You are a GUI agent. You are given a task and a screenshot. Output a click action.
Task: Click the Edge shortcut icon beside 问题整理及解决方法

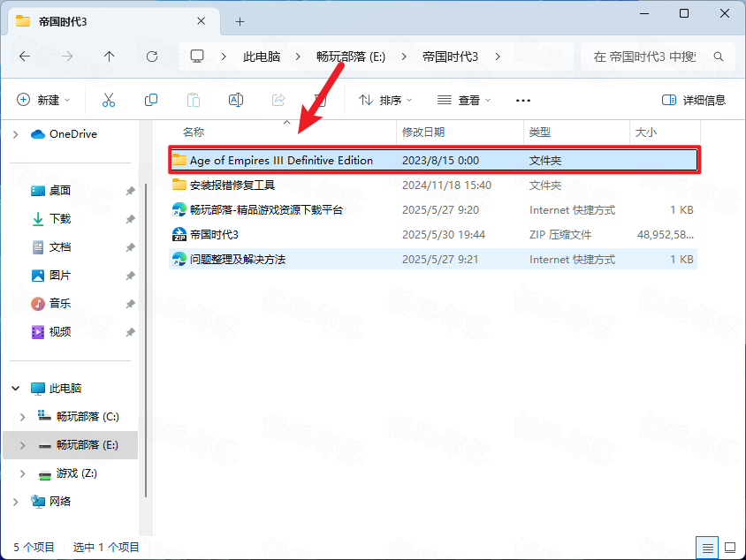click(179, 259)
